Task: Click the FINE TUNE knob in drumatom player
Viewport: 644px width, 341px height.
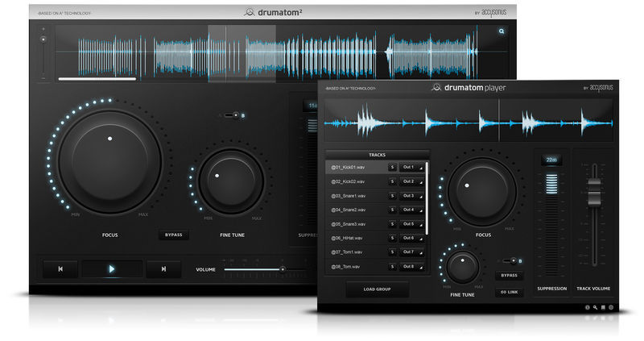Action: 462,268
